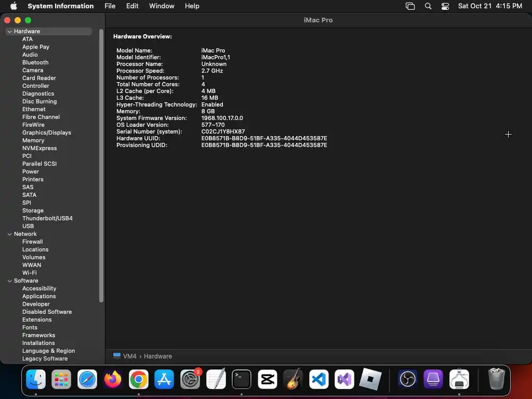Launch Roblox from the Dock
Image resolution: width=532 pixels, height=399 pixels.
tap(370, 379)
